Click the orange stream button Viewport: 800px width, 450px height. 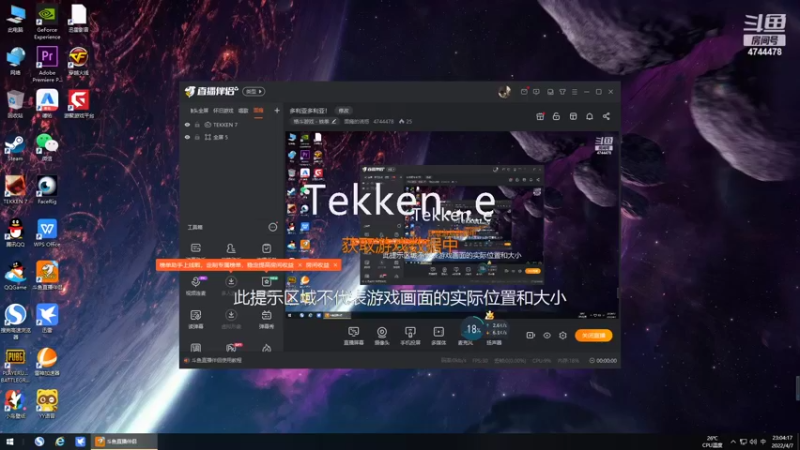tap(593, 335)
